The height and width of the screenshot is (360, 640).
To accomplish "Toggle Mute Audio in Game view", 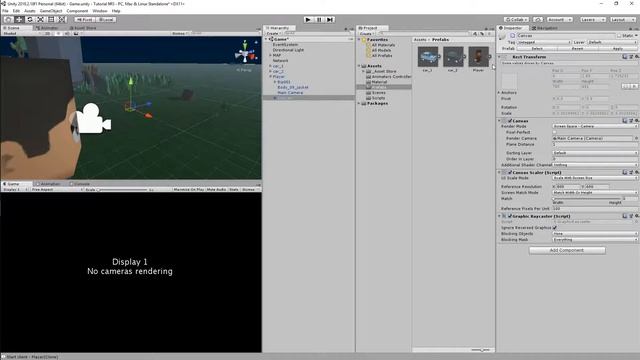I will 216,189.
